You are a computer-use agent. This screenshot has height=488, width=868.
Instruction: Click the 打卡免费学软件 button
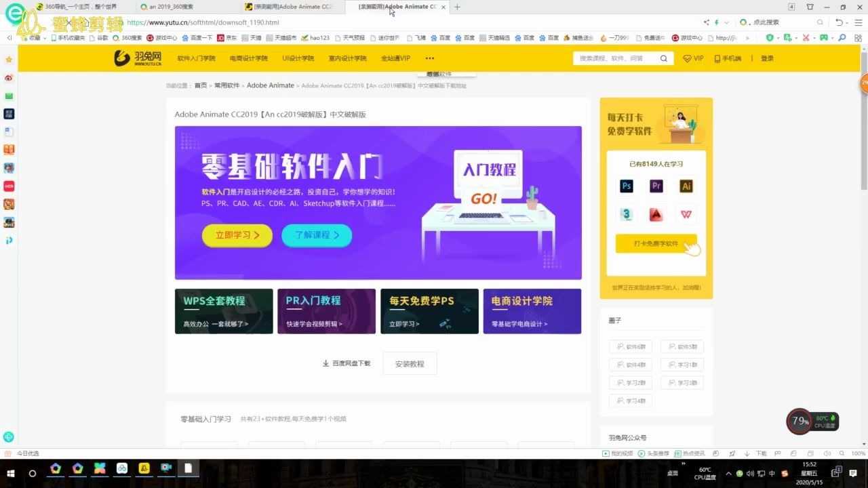point(656,243)
